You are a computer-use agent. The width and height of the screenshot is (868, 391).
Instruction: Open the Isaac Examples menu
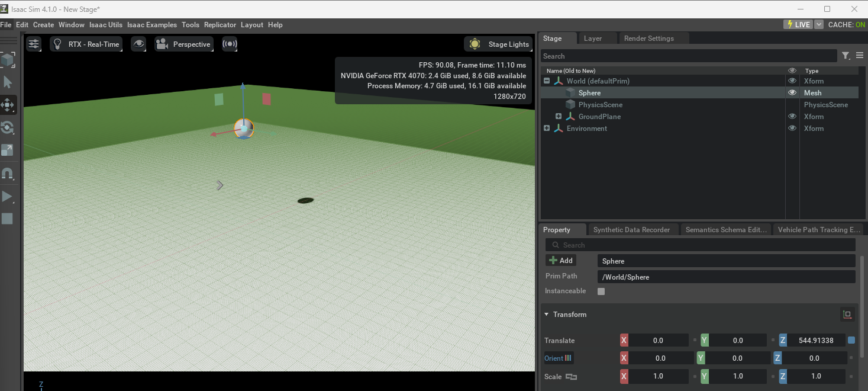[152, 25]
